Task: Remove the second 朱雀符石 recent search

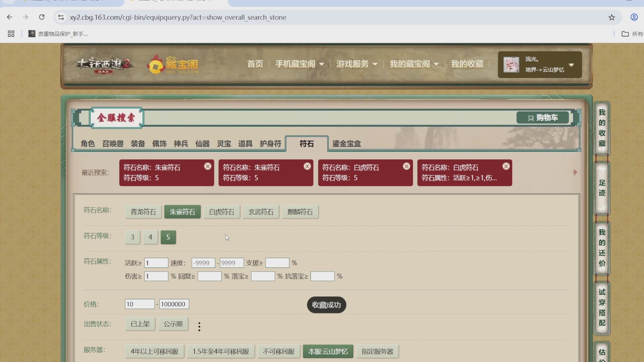Action: click(x=307, y=166)
